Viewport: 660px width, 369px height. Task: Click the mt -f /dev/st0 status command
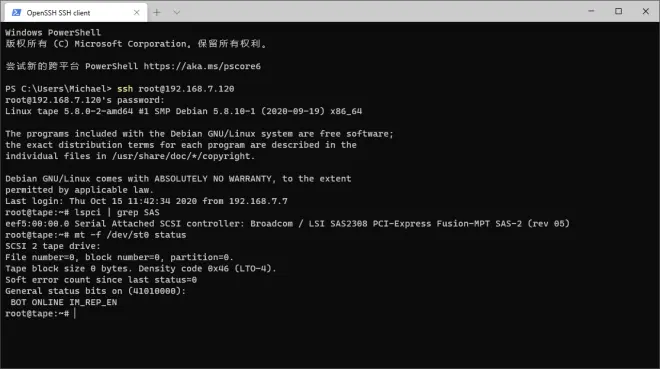coord(130,235)
